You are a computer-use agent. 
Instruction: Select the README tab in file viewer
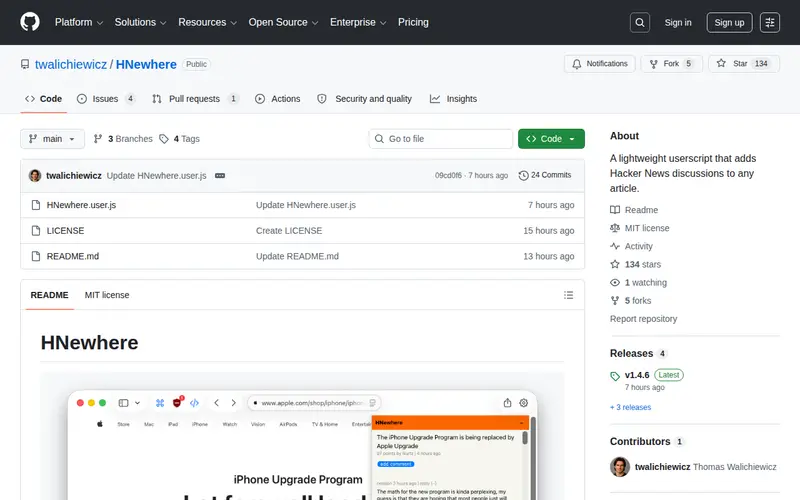(49, 295)
